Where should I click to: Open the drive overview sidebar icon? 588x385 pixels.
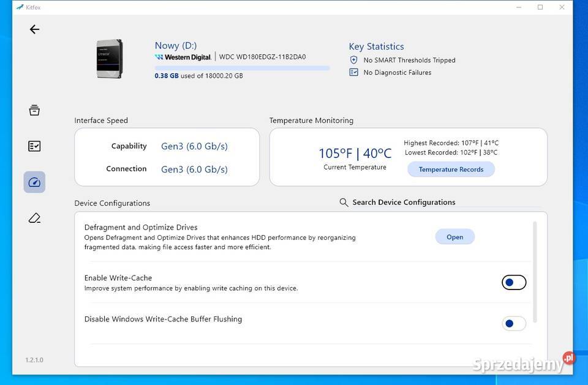coord(34,110)
